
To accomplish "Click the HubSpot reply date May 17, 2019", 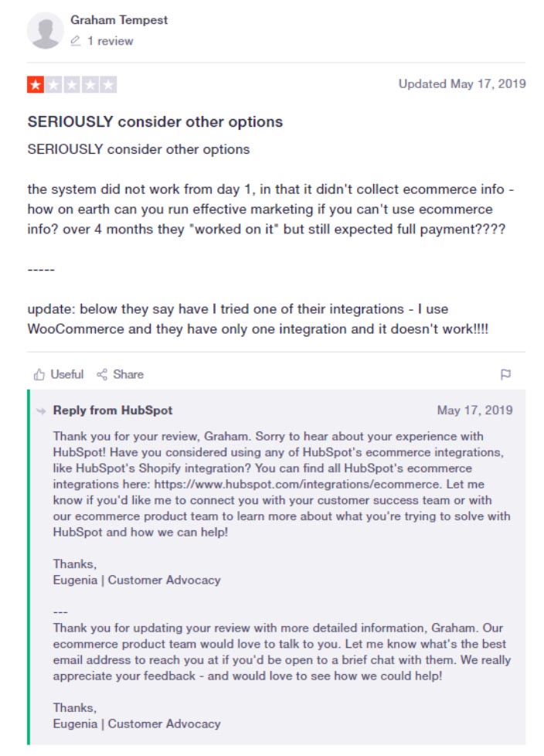I will tap(474, 410).
